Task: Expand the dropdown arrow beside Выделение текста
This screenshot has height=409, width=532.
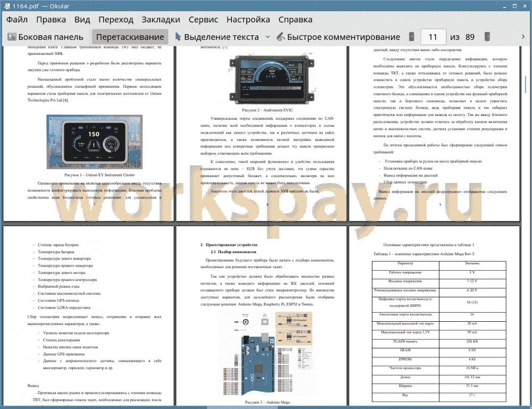Action: pos(268,37)
